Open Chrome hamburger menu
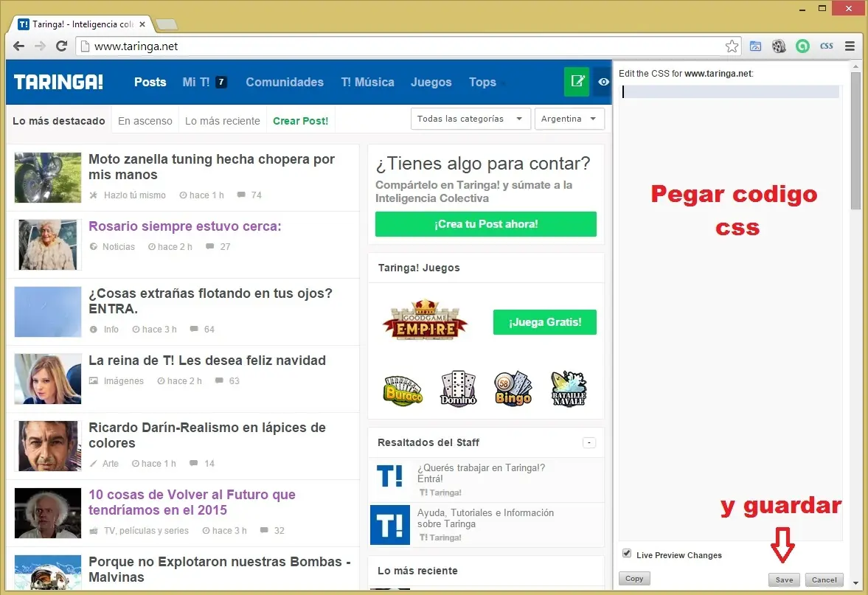868x595 pixels. pos(850,46)
